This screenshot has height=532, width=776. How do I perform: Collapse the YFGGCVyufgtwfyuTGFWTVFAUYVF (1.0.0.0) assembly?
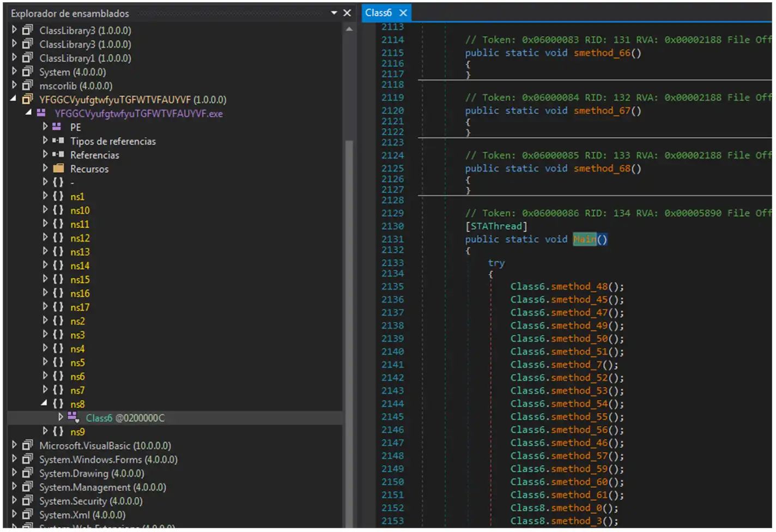(x=14, y=99)
